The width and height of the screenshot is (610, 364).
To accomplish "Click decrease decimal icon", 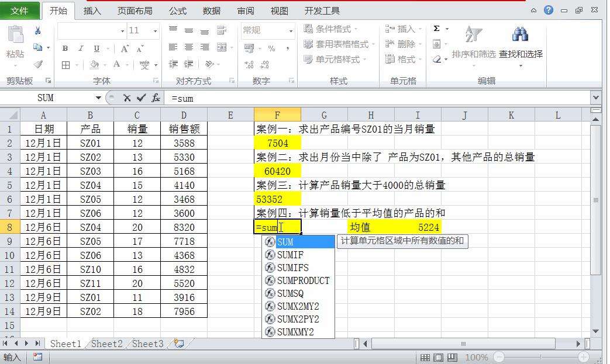I will tap(264, 64).
